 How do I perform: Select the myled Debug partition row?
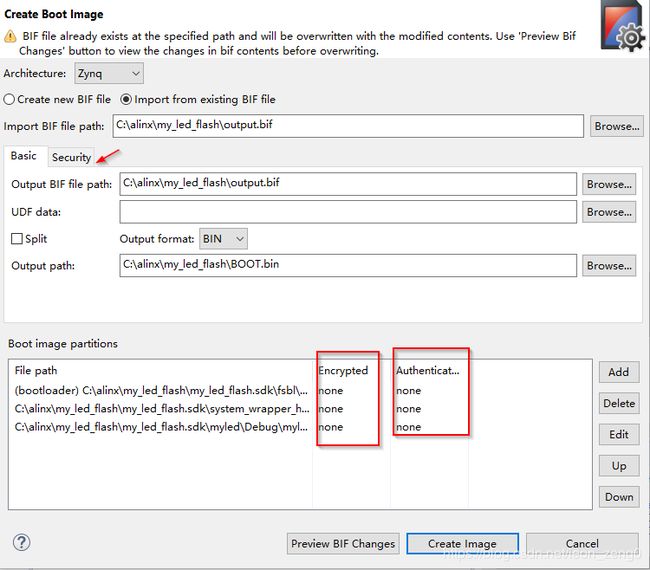click(300, 427)
